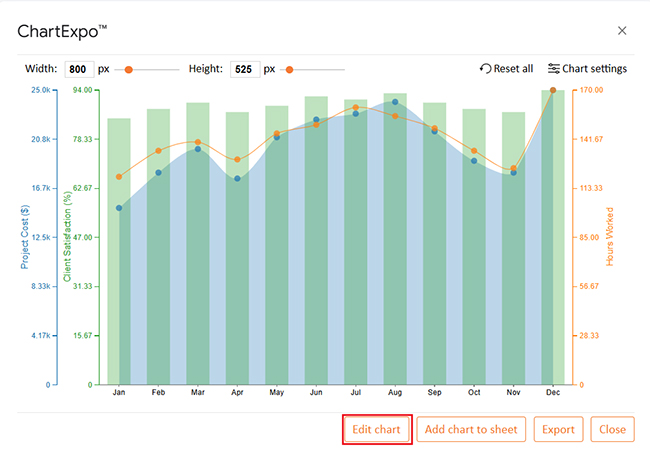650x461 pixels.
Task: Click the orange data point for Nov
Action: (514, 168)
